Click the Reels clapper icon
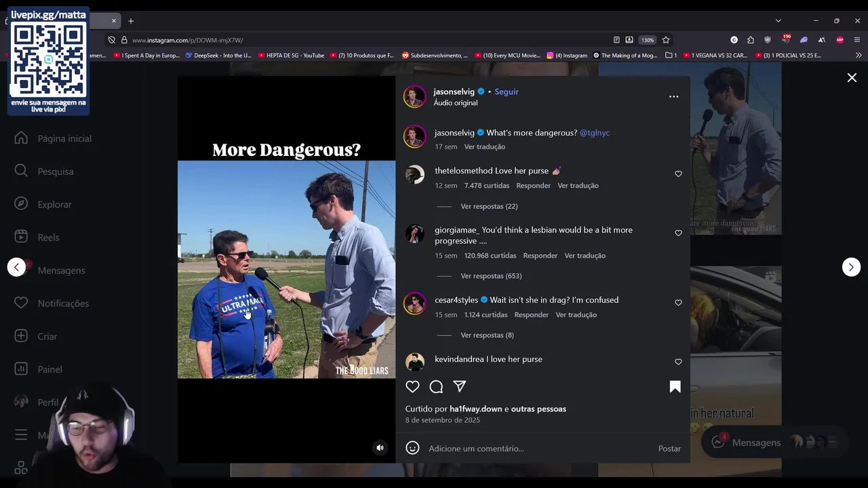The image size is (868, 488). click(x=21, y=237)
